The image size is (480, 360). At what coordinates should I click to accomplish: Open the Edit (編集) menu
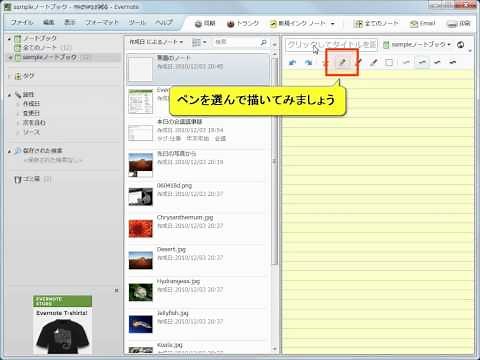pos(49,22)
